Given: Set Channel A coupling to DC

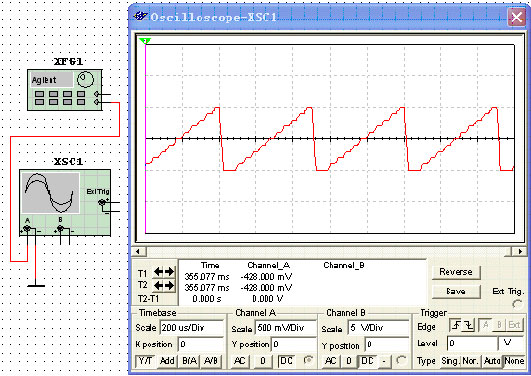Looking at the screenshot, I should click(x=286, y=361).
